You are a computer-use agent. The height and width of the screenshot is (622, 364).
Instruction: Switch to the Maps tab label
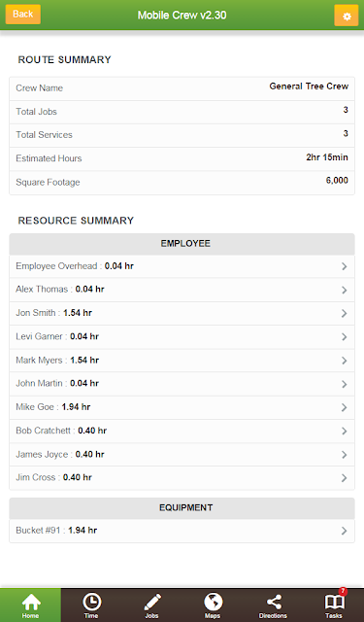tap(213, 615)
